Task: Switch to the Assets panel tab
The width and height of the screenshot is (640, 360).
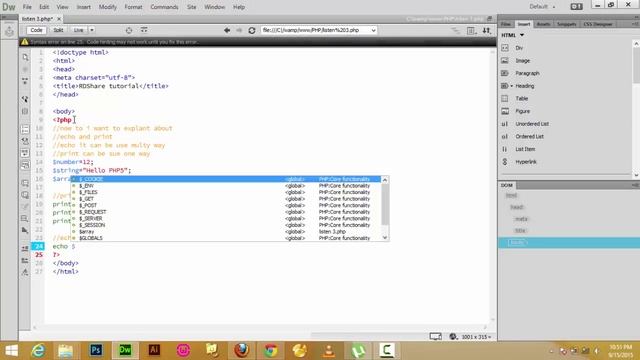Action: 543,24
